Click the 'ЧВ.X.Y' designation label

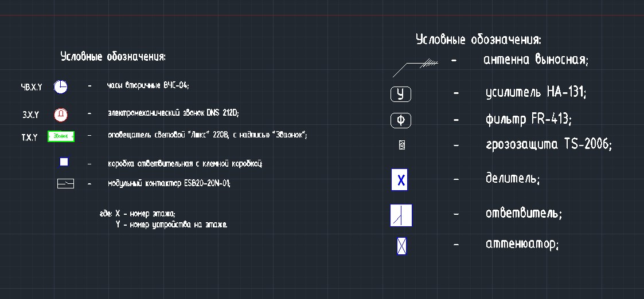pyautogui.click(x=32, y=87)
